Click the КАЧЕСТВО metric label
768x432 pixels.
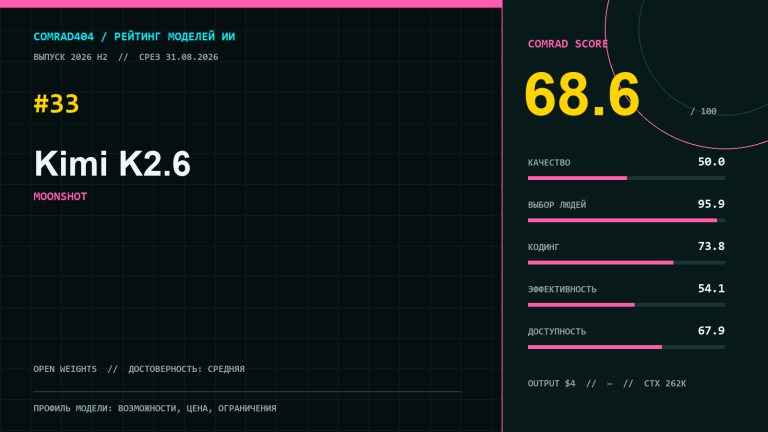tap(549, 163)
